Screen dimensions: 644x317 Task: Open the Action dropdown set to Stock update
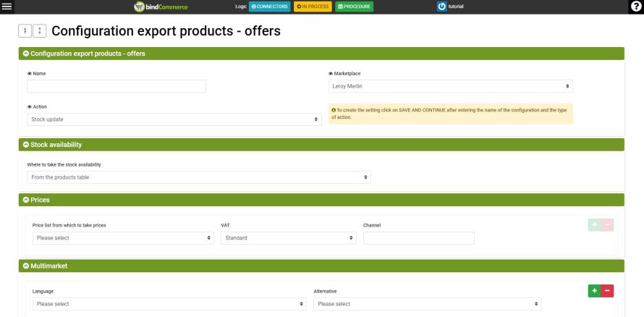(x=174, y=119)
